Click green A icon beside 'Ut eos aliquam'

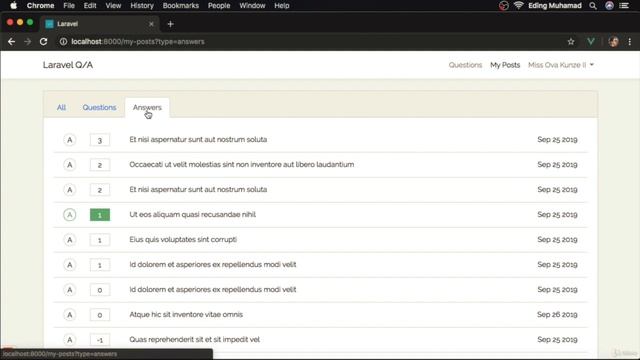coord(70,215)
